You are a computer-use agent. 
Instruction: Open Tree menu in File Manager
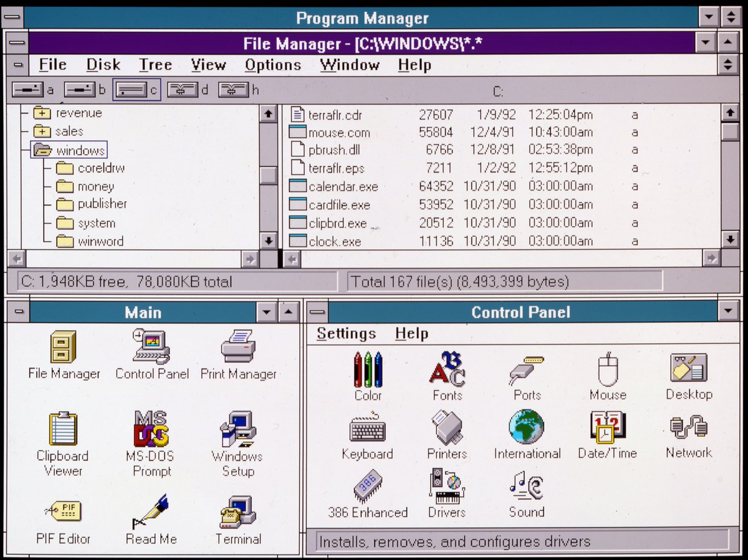click(155, 65)
